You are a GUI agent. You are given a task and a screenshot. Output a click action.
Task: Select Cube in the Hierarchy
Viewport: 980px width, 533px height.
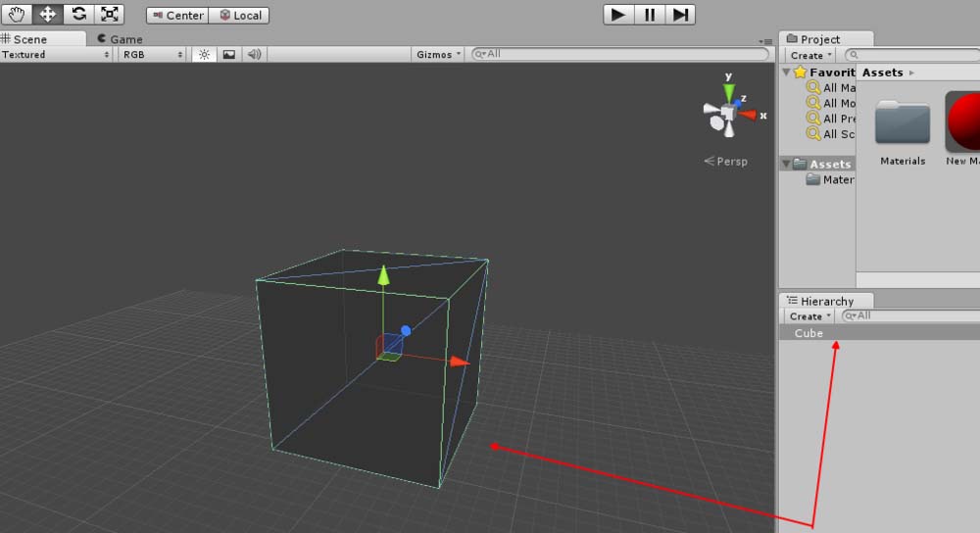coord(879,333)
